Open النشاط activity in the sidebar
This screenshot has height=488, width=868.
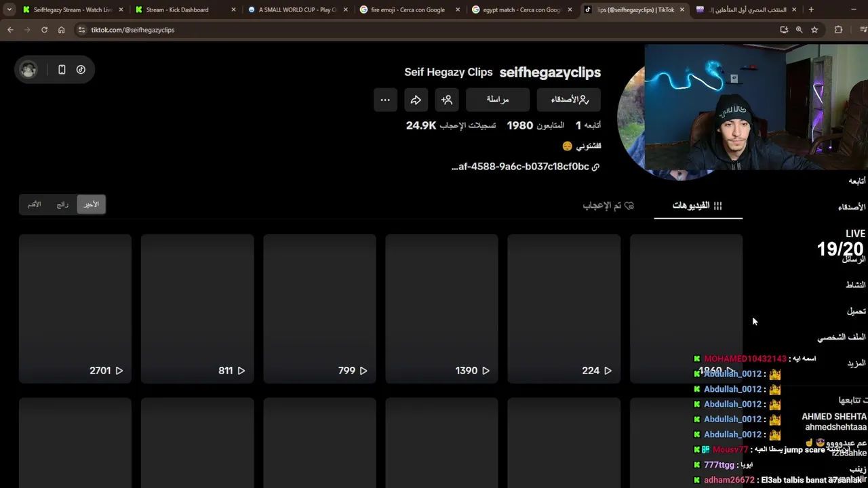pos(855,285)
